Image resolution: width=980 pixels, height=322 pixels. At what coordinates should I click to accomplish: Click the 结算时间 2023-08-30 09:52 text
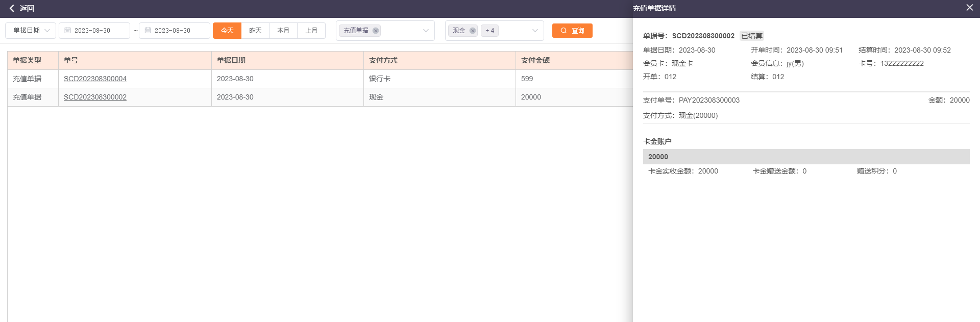tap(904, 50)
